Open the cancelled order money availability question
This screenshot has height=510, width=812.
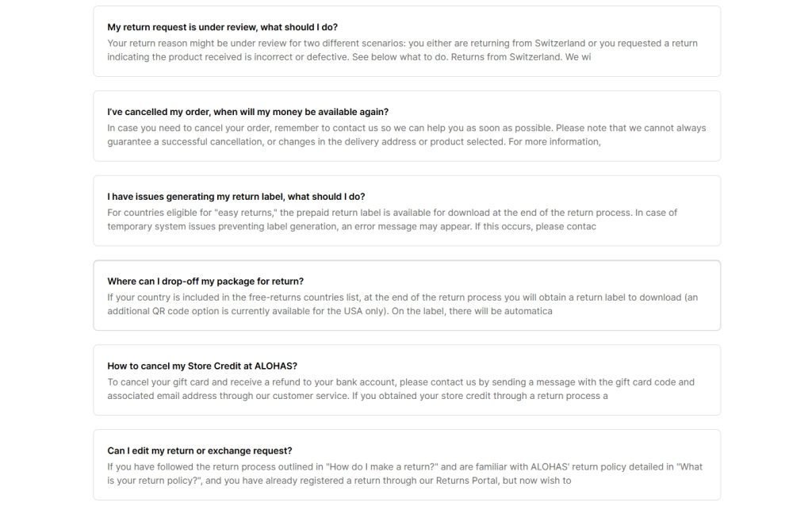247,112
